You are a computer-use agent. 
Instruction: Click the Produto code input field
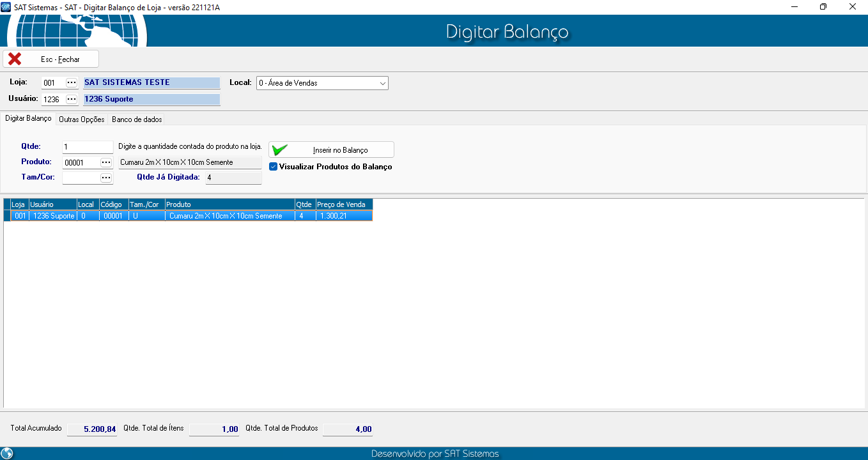point(81,162)
